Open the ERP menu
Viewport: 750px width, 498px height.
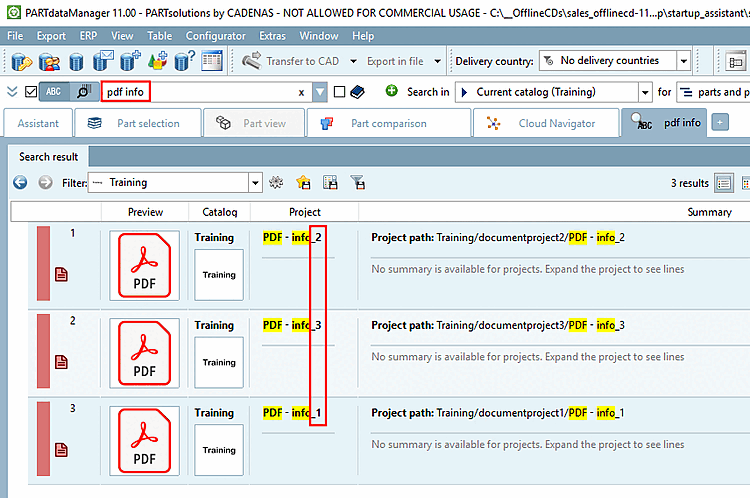88,36
